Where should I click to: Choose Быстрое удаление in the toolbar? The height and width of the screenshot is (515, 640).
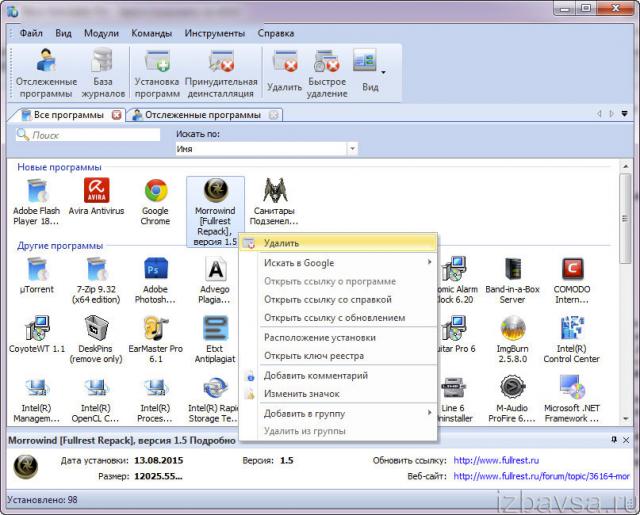(327, 73)
